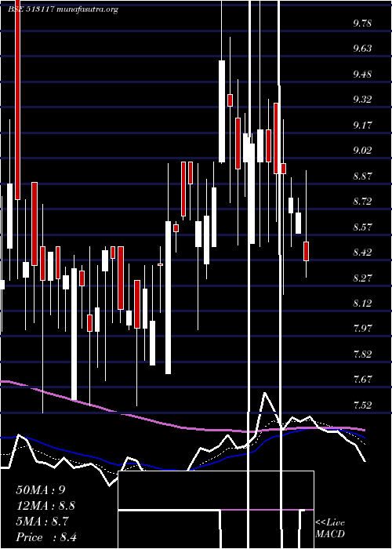Click the '12MA : 8.8' indicator text

tap(45, 506)
